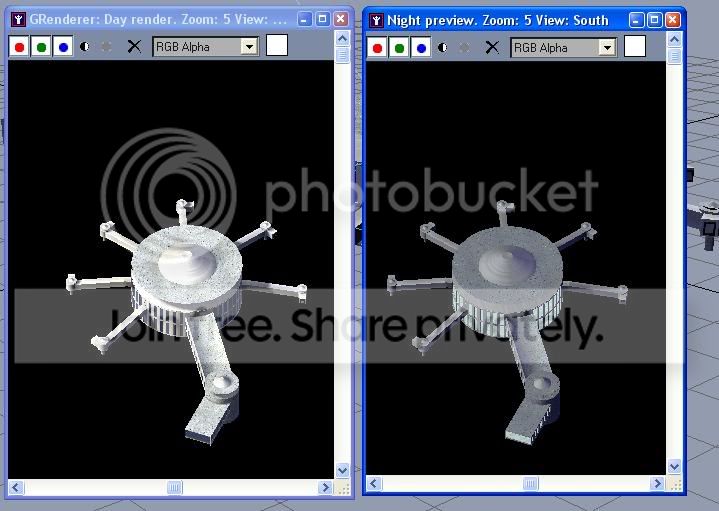Click scroll down arrow in Day render window
Viewport: 719px width, 511px height.
point(343,470)
